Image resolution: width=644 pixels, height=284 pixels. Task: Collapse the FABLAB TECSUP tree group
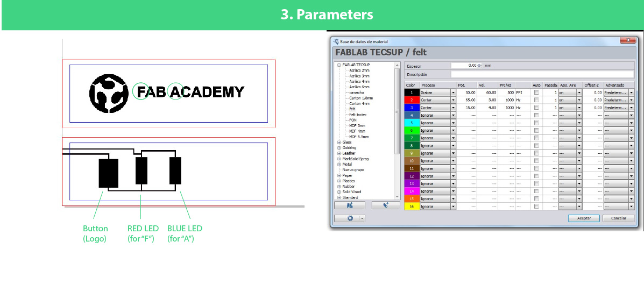point(339,65)
